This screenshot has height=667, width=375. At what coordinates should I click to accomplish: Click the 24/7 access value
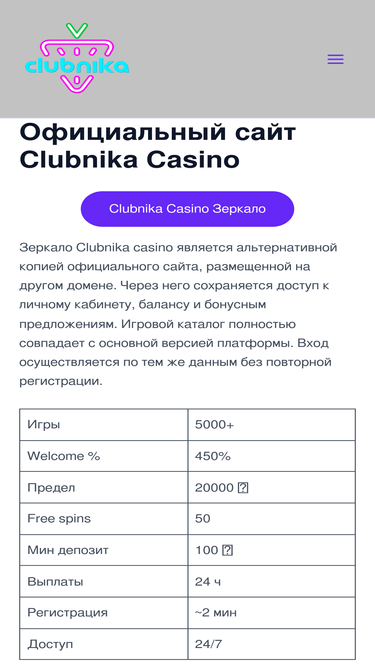coord(208,644)
